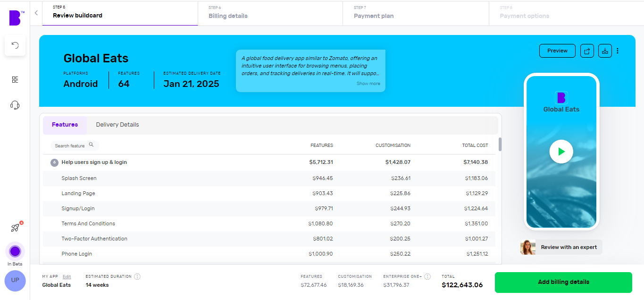Select the Review buildcard step

(120, 13)
